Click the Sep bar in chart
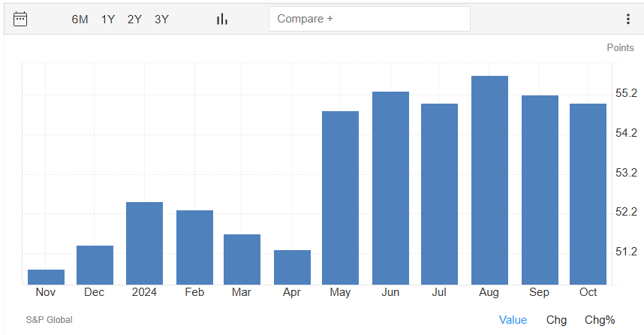 [540, 190]
